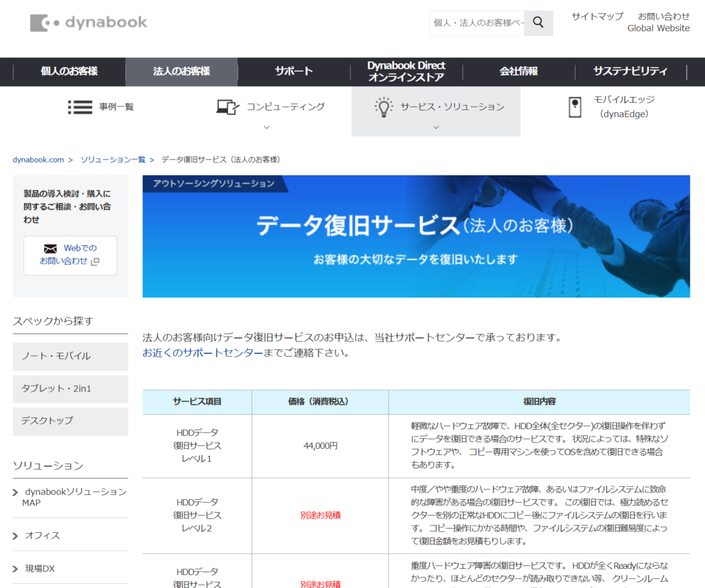Open the サステナビリティ menu item
This screenshot has height=588, width=705.
pos(630,72)
